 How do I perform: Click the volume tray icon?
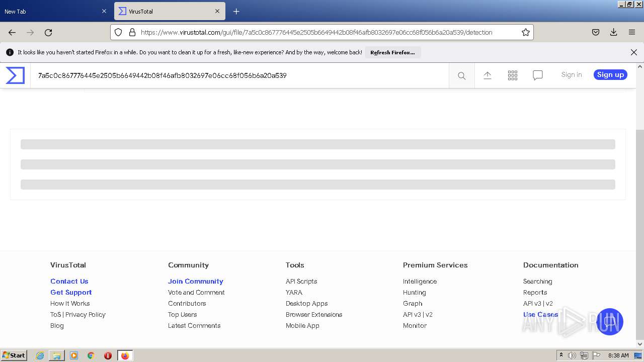pos(572,355)
